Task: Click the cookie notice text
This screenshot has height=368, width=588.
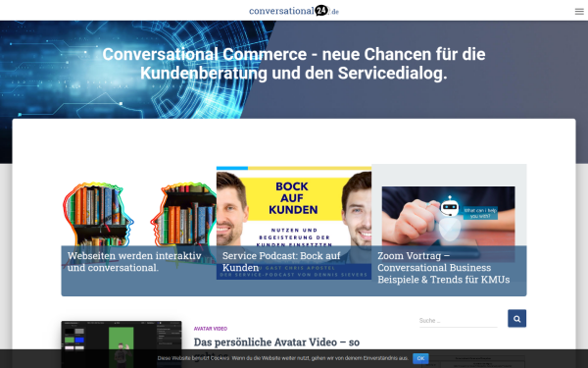Action: point(283,358)
